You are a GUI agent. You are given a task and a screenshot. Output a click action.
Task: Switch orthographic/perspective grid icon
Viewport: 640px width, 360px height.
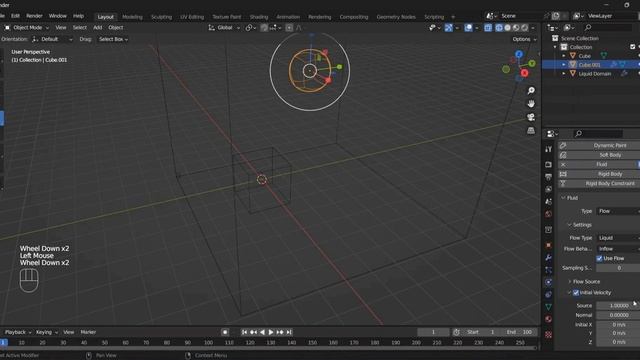tap(531, 131)
